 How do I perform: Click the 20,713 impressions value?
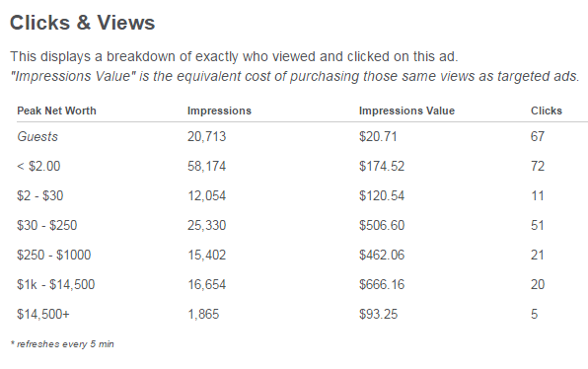point(206,136)
